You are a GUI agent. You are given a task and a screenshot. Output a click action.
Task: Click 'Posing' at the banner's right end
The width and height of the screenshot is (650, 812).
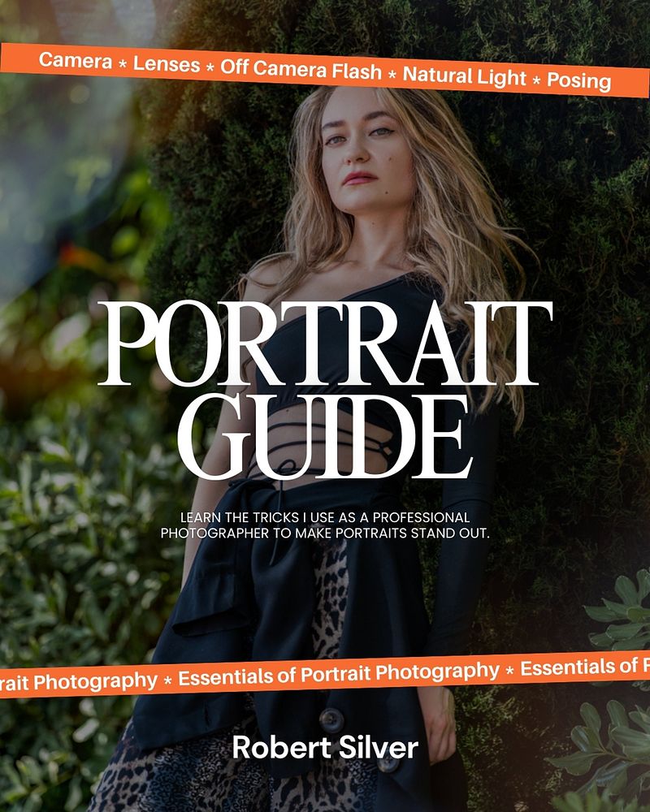point(581,77)
